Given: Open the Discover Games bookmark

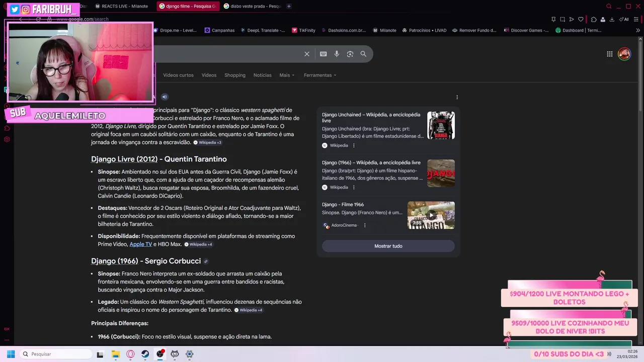Looking at the screenshot, I should pyautogui.click(x=526, y=30).
